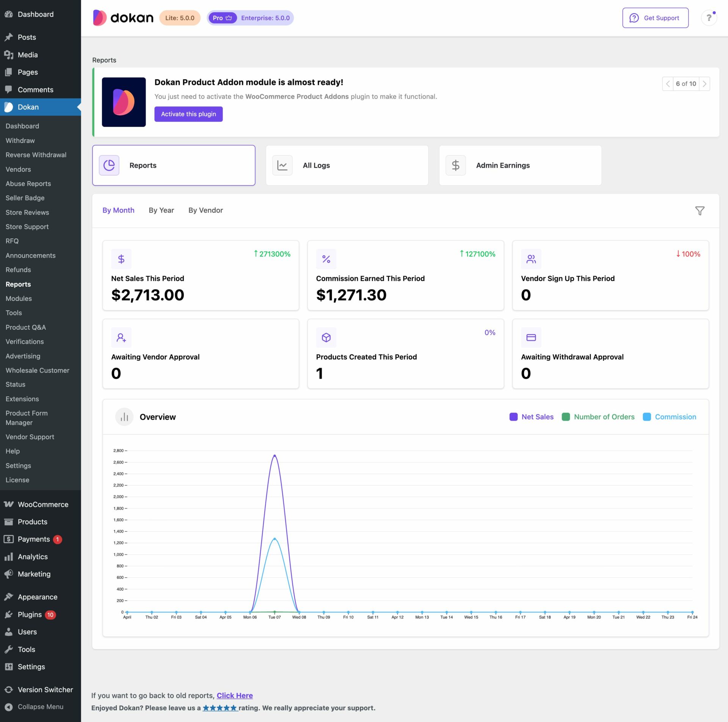Click the Net Sales dollar icon
728x722 pixels.
[x=121, y=259]
